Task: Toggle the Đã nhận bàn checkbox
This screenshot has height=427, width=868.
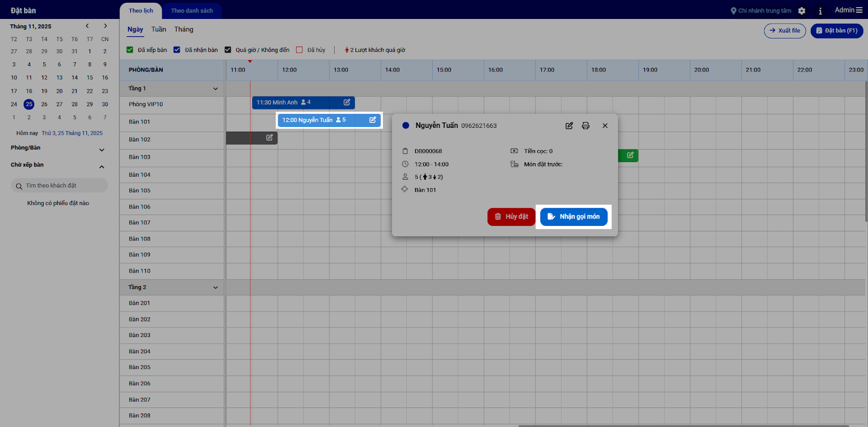Action: point(177,50)
